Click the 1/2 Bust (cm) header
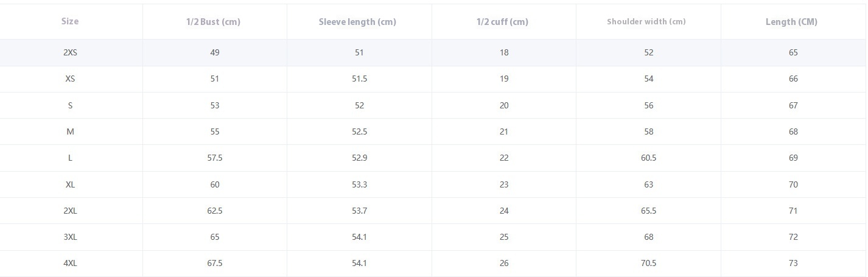 tap(213, 22)
